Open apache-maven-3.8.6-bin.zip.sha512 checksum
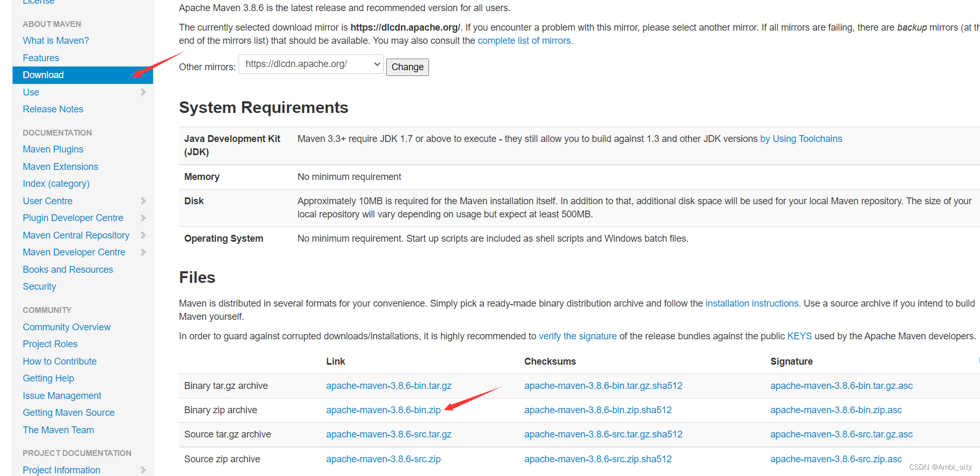Screen dimensions: 980x476 (598, 410)
